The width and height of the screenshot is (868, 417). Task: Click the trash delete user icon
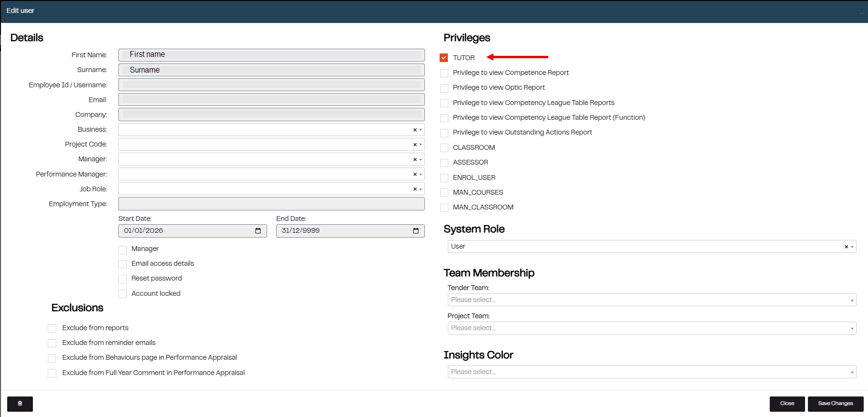[20, 404]
